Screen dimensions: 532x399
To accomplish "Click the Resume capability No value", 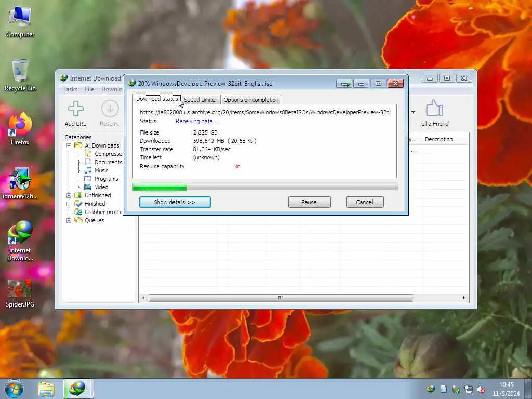I will tap(237, 166).
